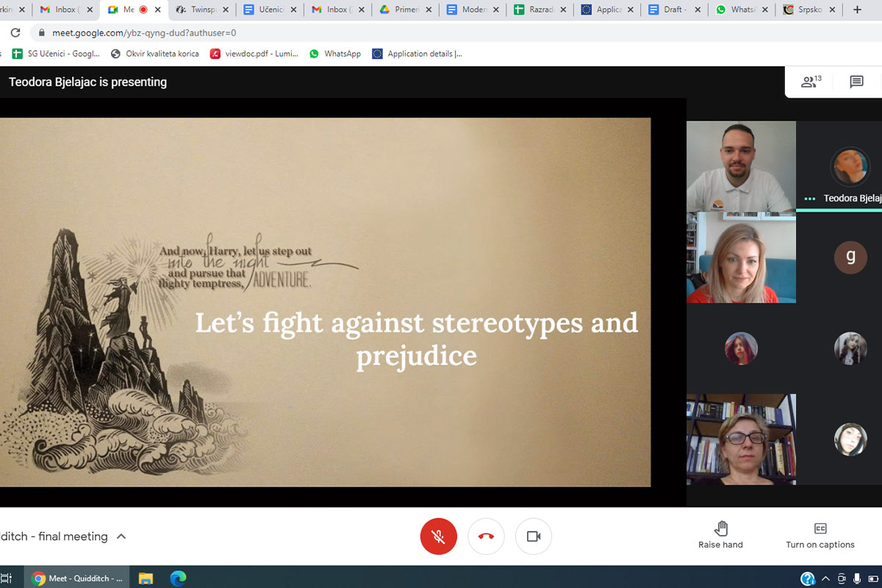The image size is (882, 588).
Task: Click the microphone icon in the system tray
Action: click(857, 578)
